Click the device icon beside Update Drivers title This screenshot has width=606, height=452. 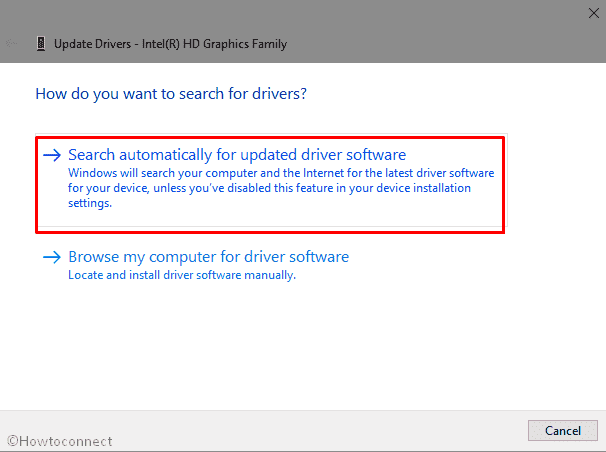[41, 44]
